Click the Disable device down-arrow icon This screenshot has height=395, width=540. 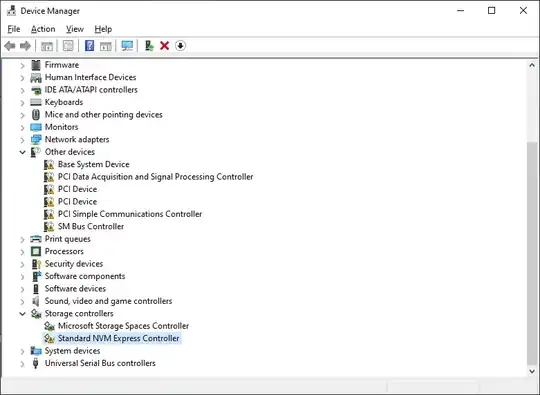[x=180, y=45]
